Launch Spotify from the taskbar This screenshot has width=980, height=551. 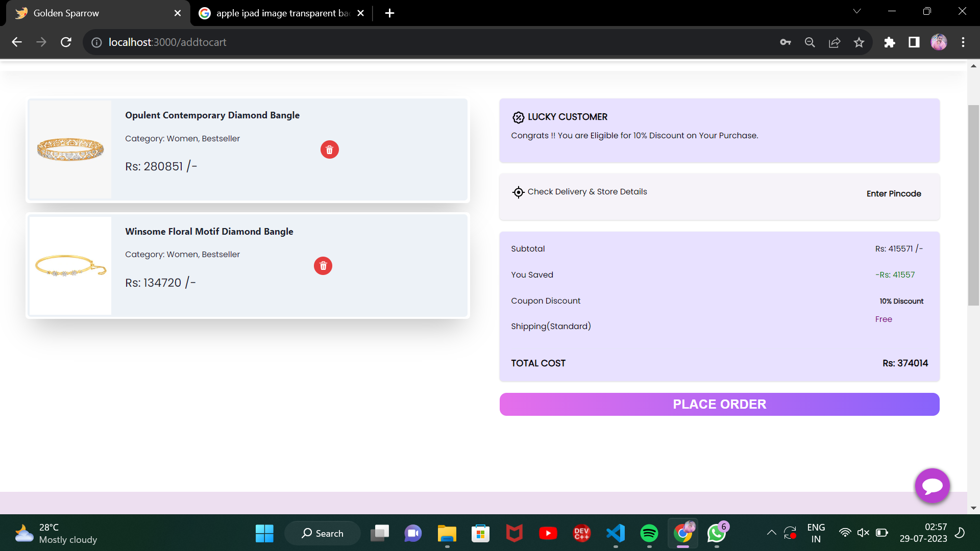[x=650, y=533]
